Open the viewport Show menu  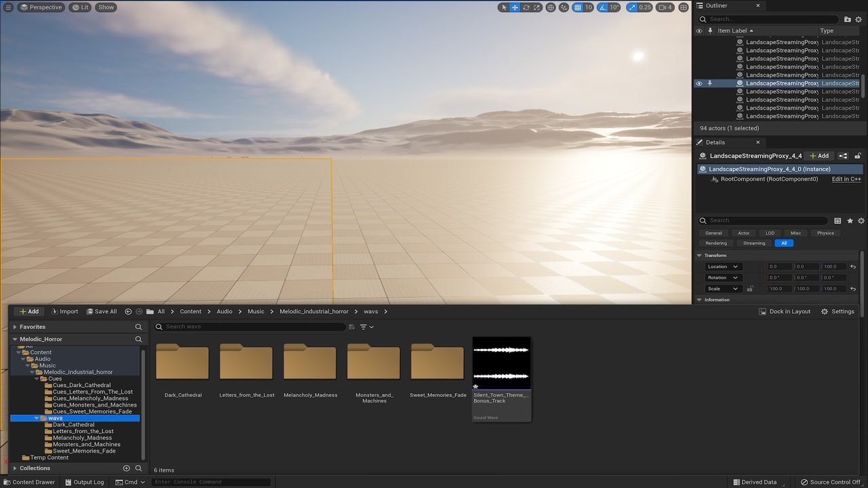[x=106, y=7]
